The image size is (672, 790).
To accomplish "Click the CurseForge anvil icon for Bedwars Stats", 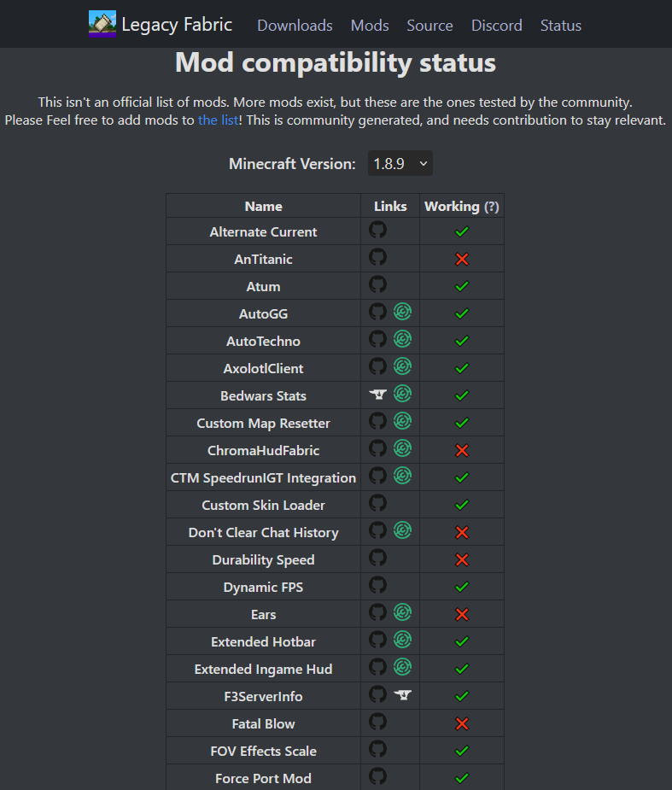I will pyautogui.click(x=377, y=394).
